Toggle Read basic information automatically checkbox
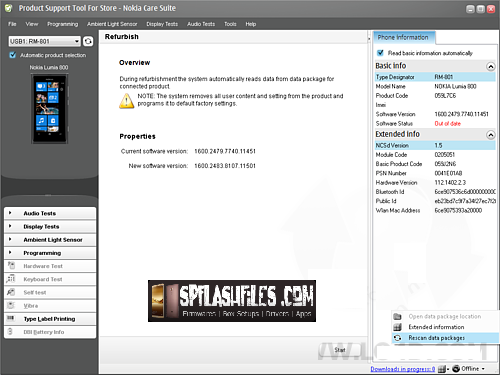The height and width of the screenshot is (375, 500). tap(380, 53)
